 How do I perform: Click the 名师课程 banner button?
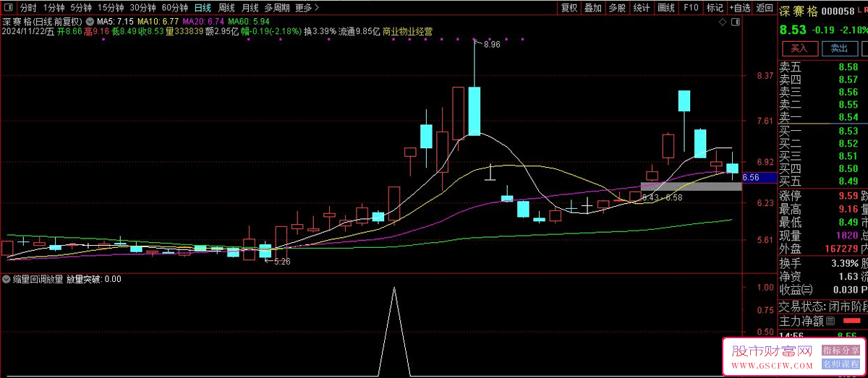click(x=841, y=364)
